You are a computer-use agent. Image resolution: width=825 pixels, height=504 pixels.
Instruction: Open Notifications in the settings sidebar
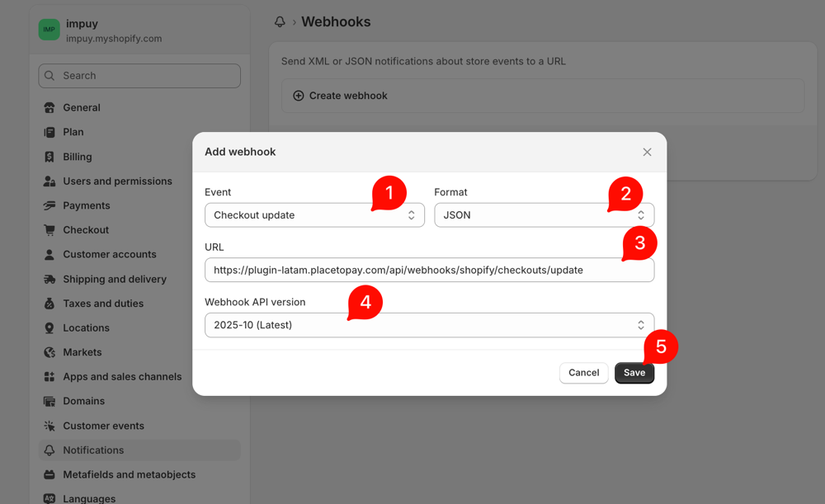pos(93,450)
